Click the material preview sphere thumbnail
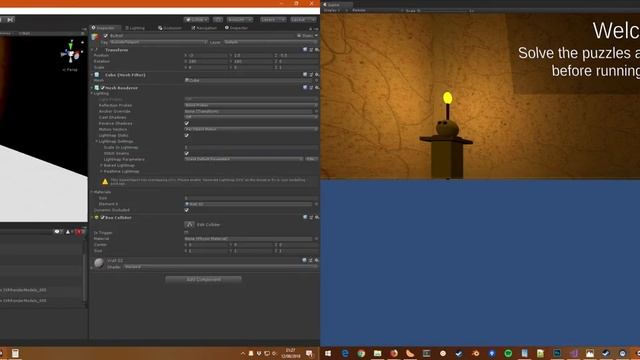Image resolution: width=640 pixels, height=360 pixels. tap(99, 263)
